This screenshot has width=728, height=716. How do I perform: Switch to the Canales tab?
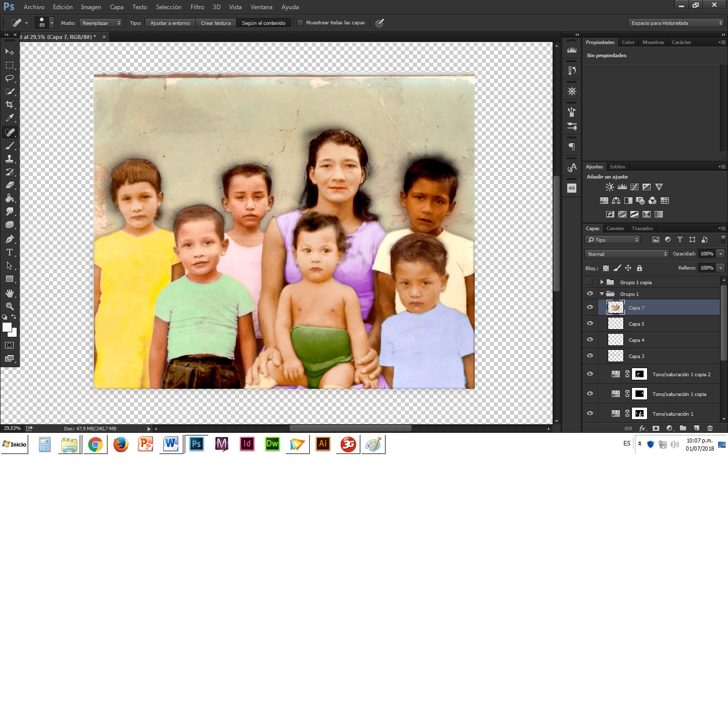(x=615, y=229)
